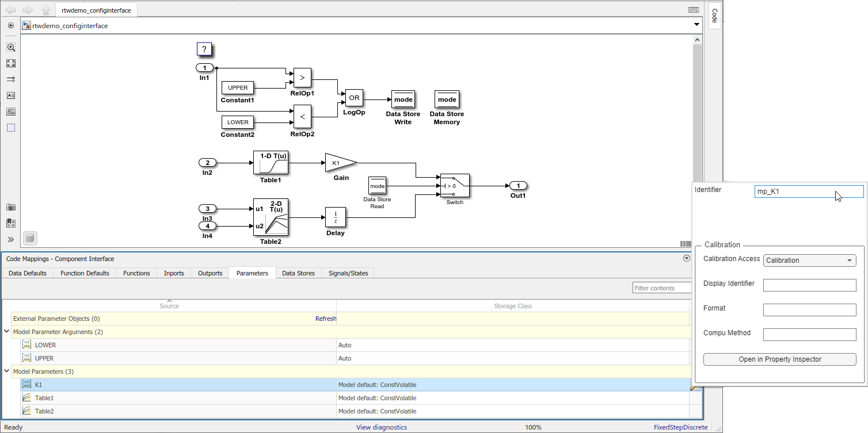
Task: Open the Calibration Access dropdown
Action: [x=810, y=260]
